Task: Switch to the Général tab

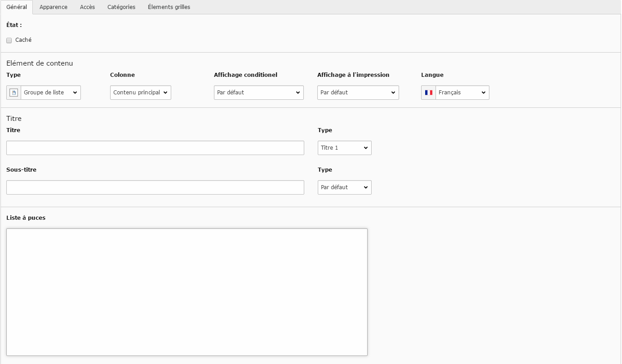Action: 17,7
